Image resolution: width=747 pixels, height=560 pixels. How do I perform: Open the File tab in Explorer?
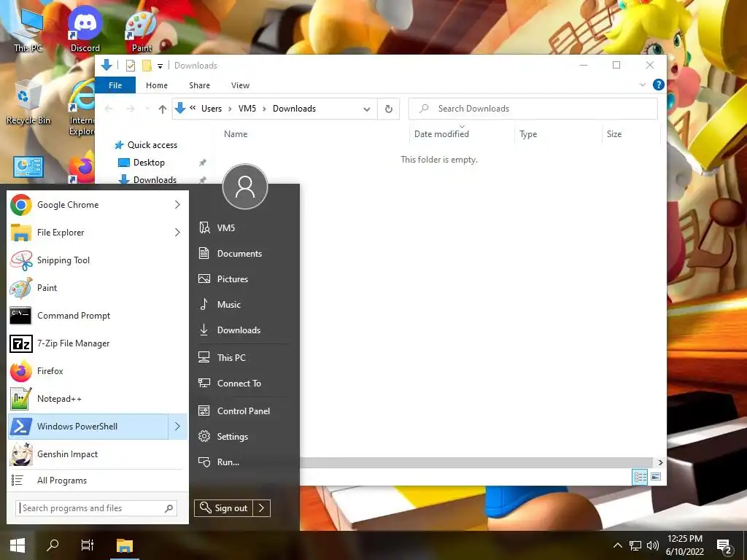click(115, 85)
